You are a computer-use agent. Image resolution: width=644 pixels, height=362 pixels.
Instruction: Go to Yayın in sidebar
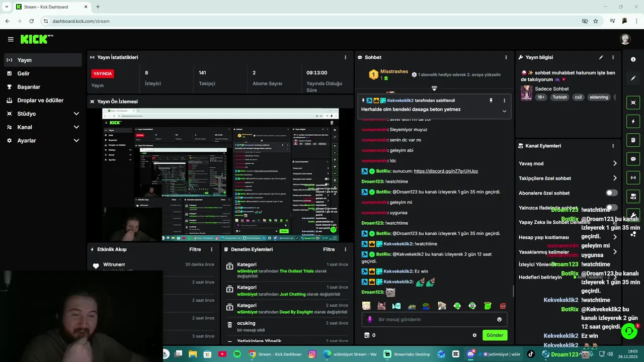(43, 60)
